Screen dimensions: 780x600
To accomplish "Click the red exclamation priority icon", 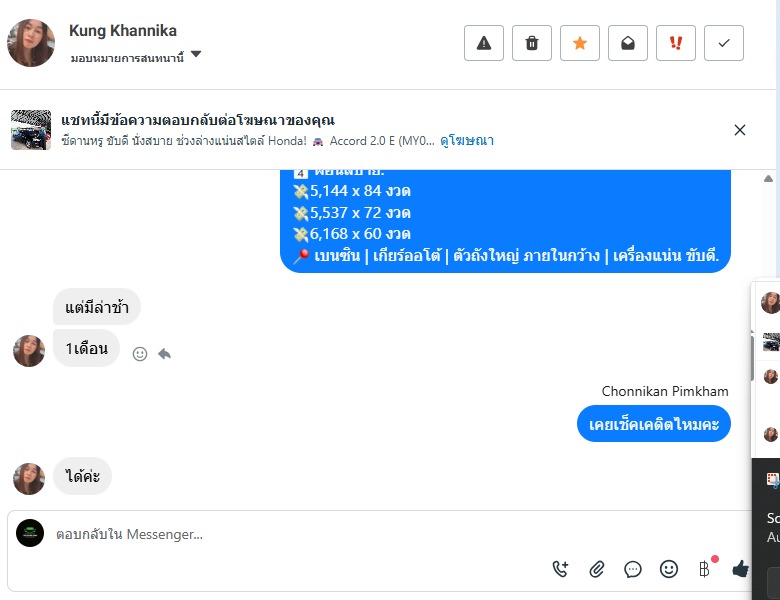I will pos(676,43).
